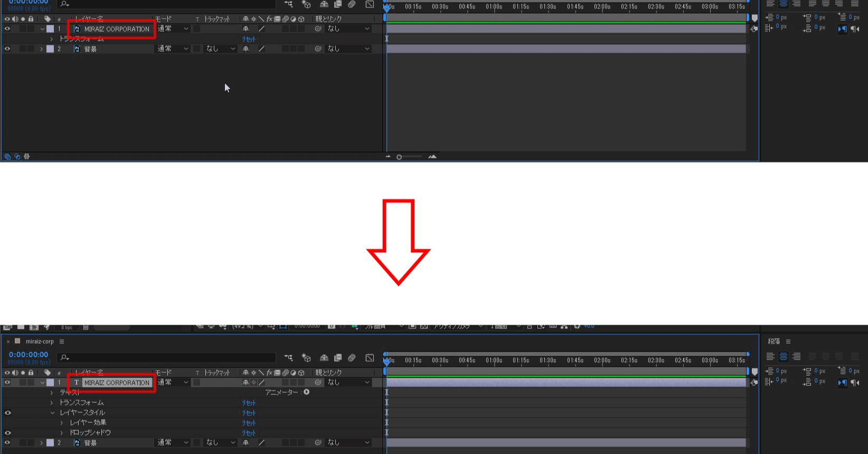The height and width of the screenshot is (454, 868).
Task: Click the 0:00:00:00 timecode under miraiz-corp tab
Action: pos(29,355)
